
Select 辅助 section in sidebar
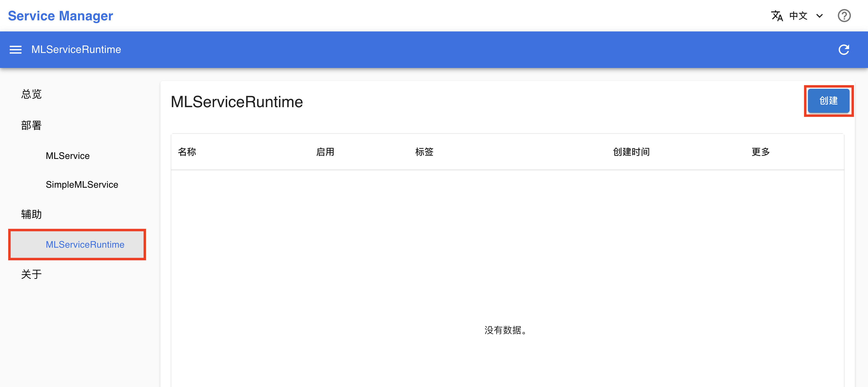31,214
